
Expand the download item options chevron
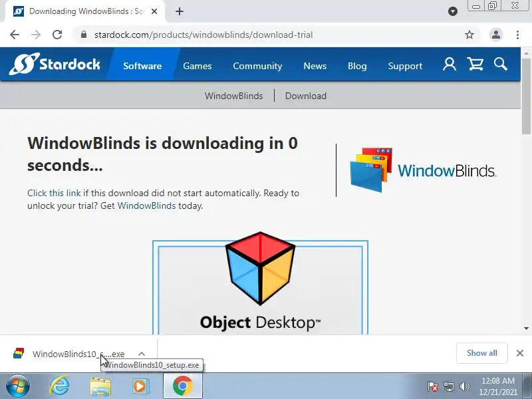coord(142,354)
